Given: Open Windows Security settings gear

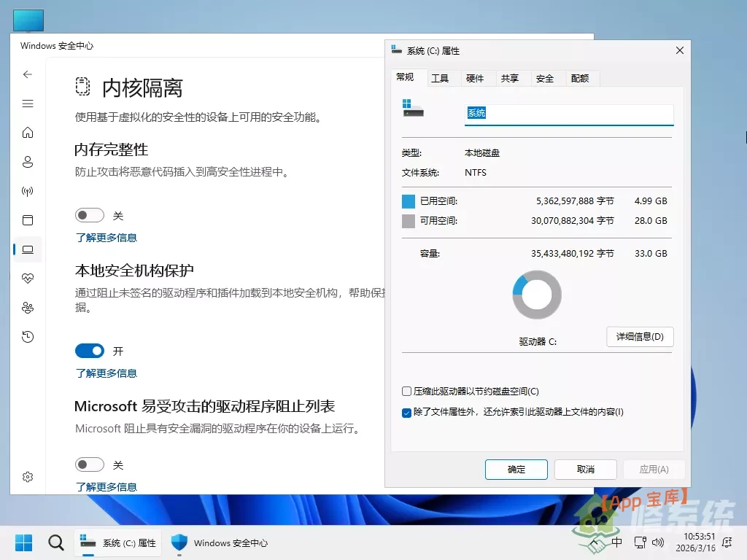Looking at the screenshot, I should [28, 477].
